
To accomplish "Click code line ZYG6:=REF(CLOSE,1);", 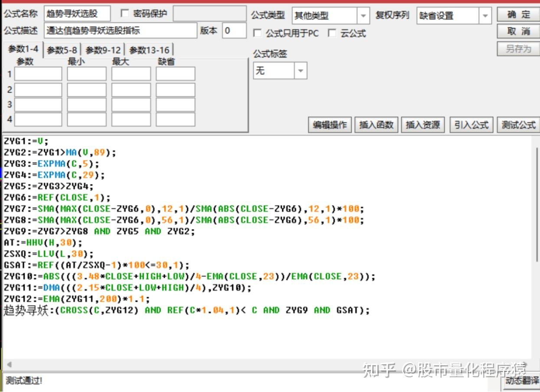I will tap(57, 197).
